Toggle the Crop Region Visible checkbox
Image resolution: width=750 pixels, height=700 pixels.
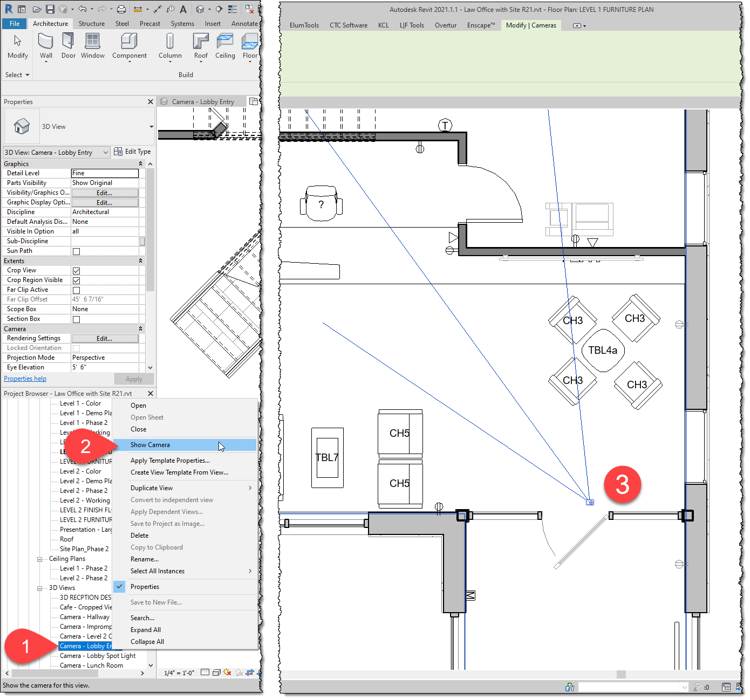(76, 280)
